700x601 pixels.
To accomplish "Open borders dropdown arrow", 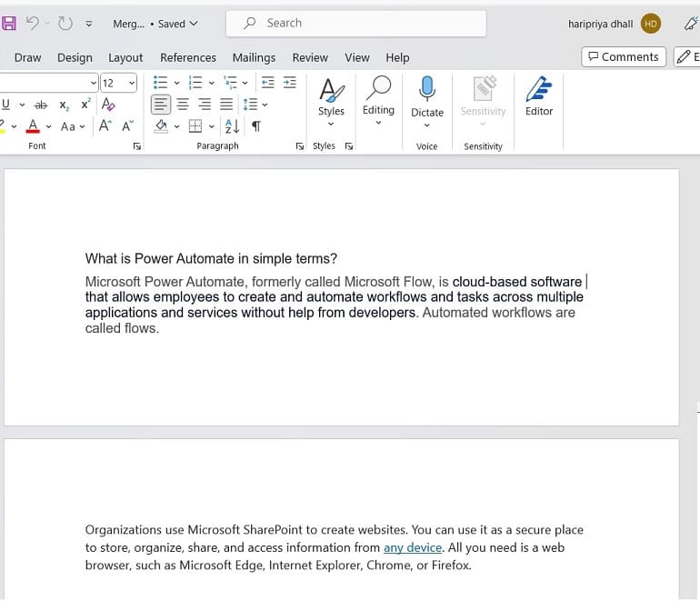I will click(x=211, y=126).
